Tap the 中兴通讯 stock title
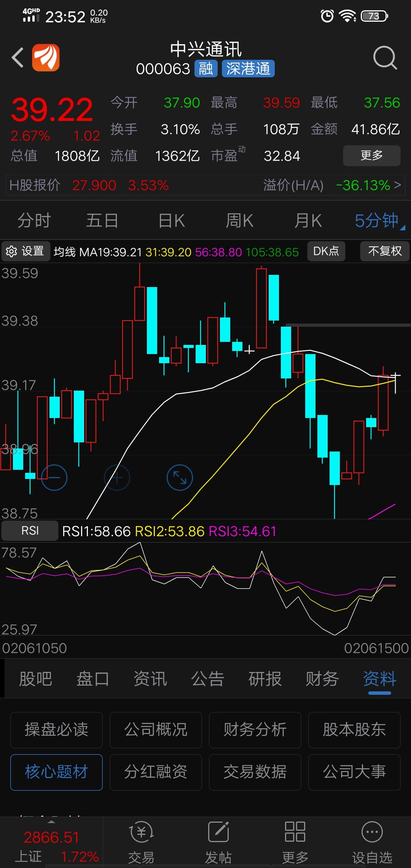411x868 pixels. click(x=206, y=49)
